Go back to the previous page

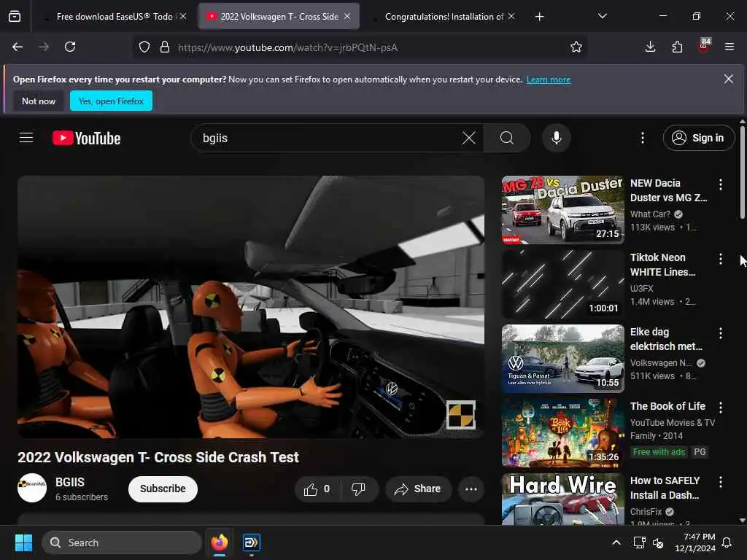pyautogui.click(x=18, y=47)
